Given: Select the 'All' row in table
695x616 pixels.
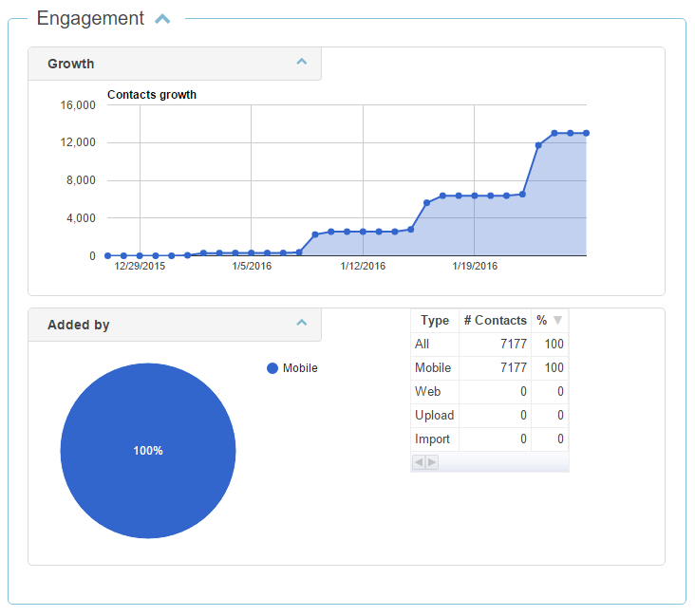Looking at the screenshot, I should (489, 344).
